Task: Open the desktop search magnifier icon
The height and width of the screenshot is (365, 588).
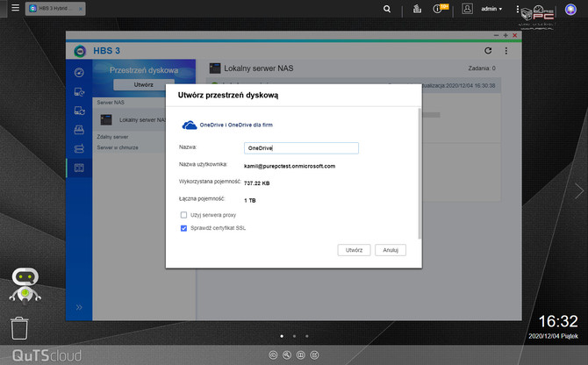Action: tap(387, 9)
